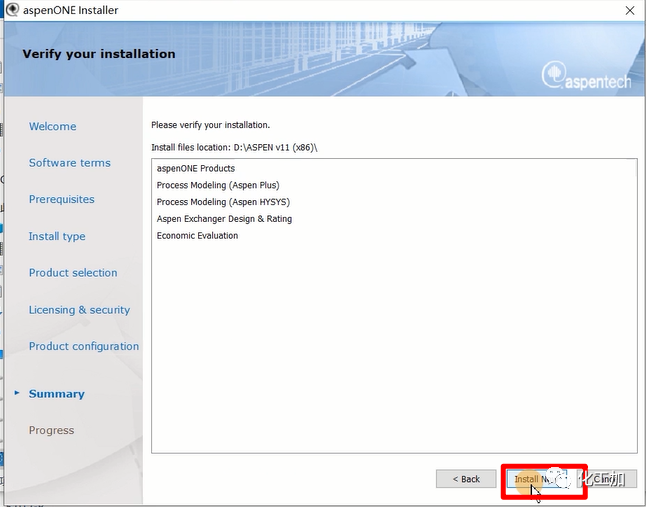Select Economic Evaluation in the list
Screen dimensions: 646x507
(197, 236)
